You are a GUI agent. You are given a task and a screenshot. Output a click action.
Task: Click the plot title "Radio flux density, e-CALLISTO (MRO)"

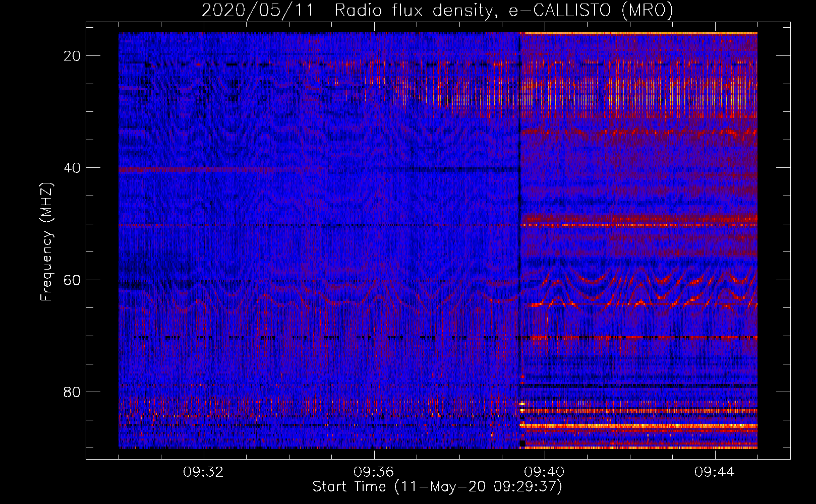click(504, 10)
